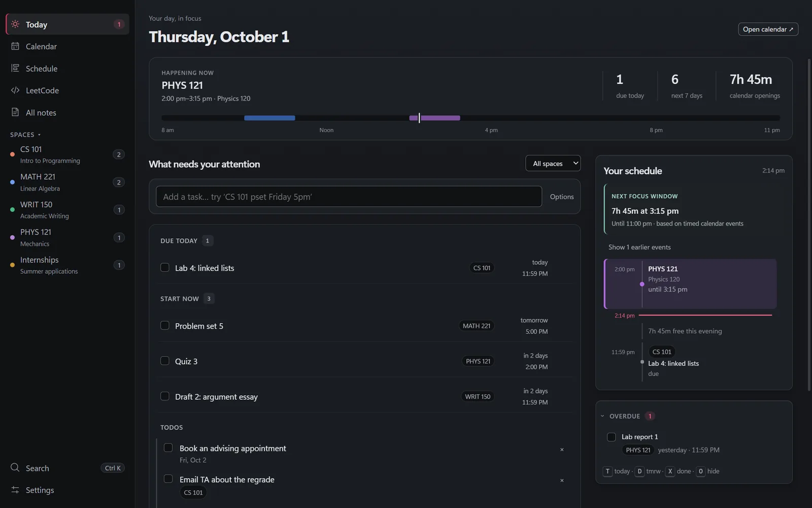Click the D key hint for tmrw

[639, 471]
